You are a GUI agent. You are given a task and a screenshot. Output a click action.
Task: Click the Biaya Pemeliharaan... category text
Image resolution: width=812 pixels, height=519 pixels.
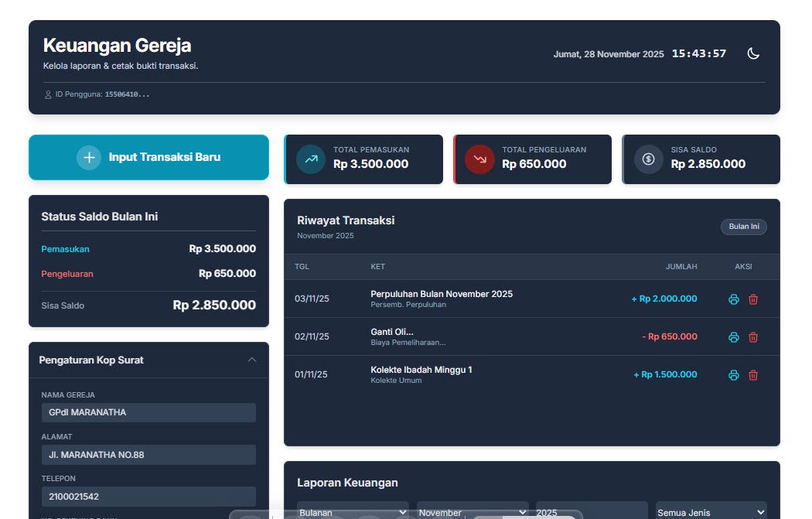pyautogui.click(x=408, y=343)
